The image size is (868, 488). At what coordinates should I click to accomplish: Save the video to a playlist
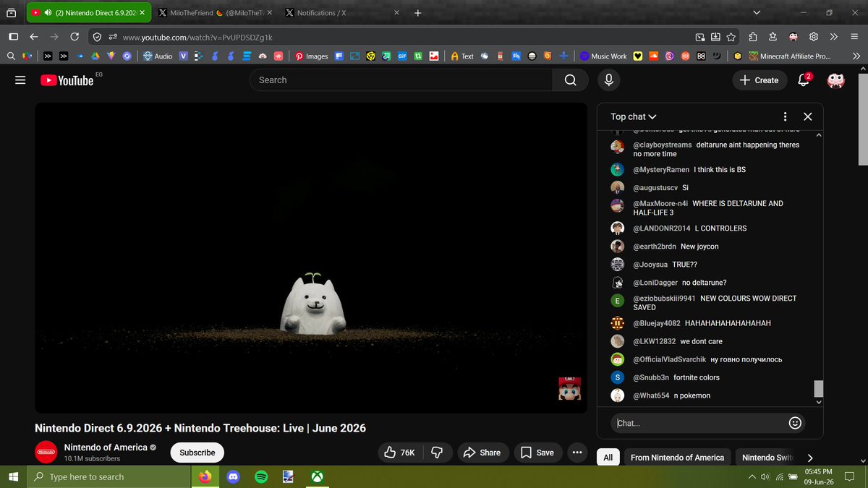pyautogui.click(x=537, y=453)
